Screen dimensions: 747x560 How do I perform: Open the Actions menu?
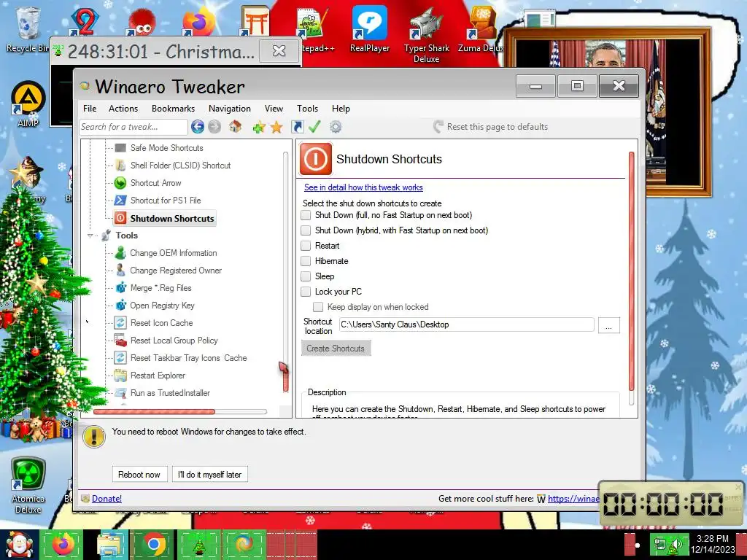(x=123, y=109)
